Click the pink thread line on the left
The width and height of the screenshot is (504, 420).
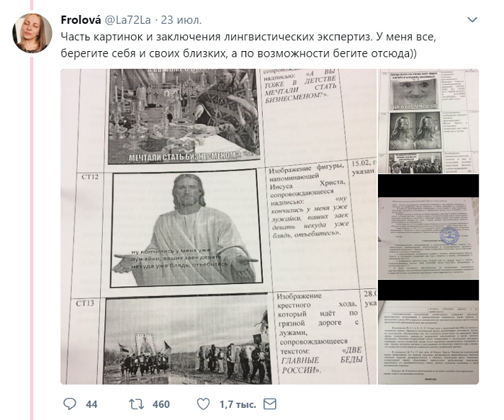tap(32, 225)
